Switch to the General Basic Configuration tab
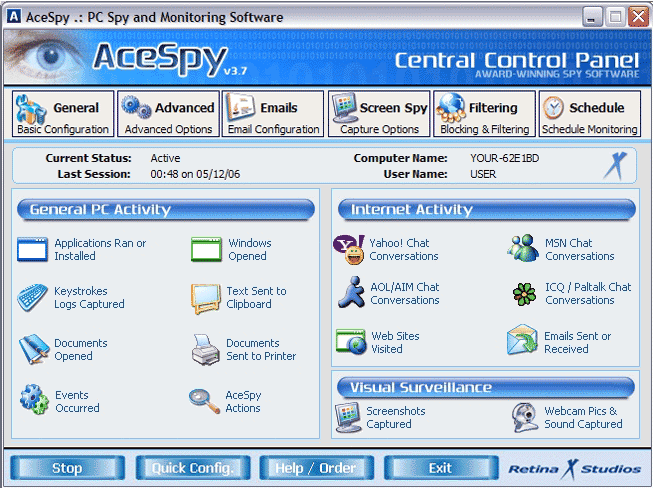The image size is (653, 488). 62,115
